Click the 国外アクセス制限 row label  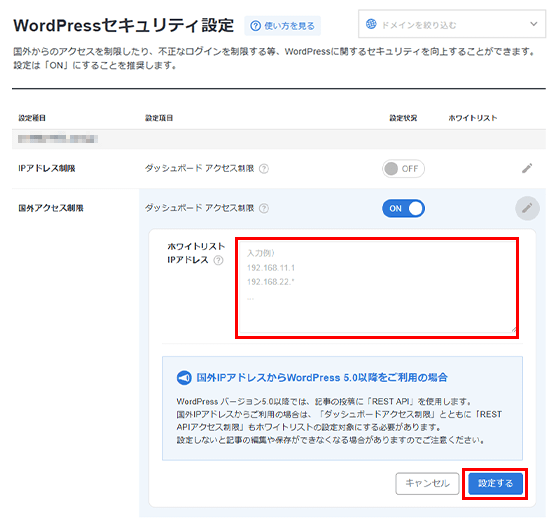coord(51,208)
